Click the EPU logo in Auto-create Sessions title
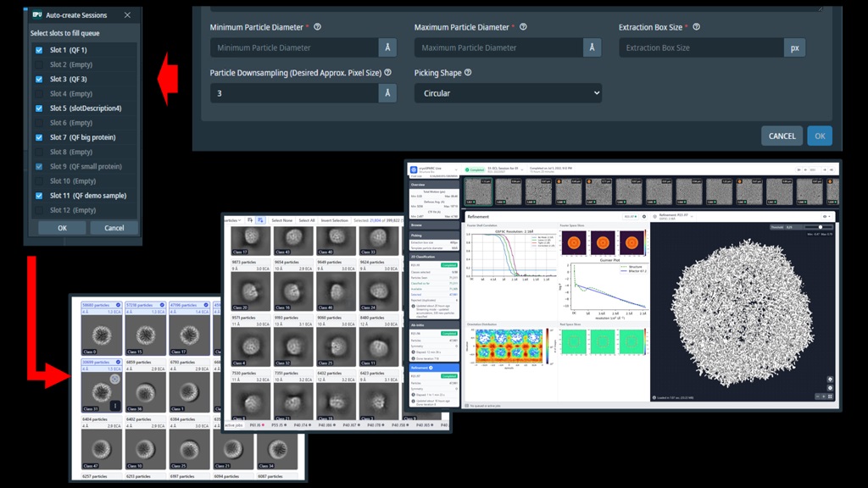The width and height of the screenshot is (868, 488). point(37,15)
